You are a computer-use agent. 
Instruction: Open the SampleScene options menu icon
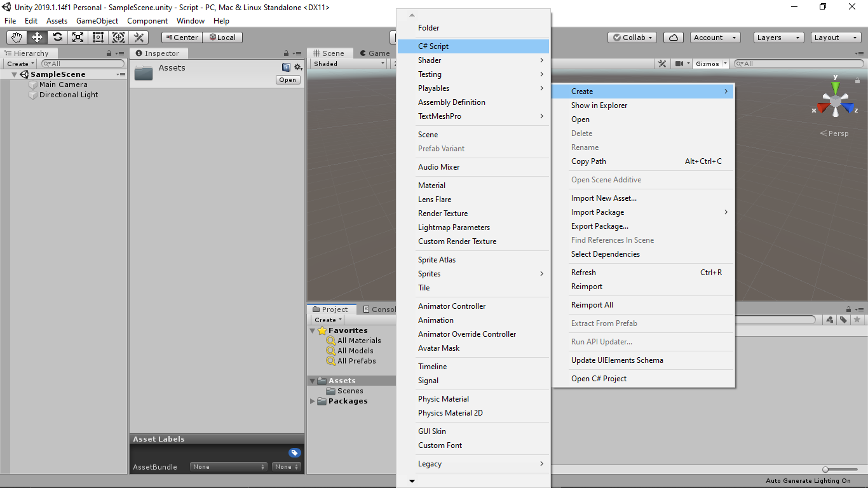tap(121, 74)
